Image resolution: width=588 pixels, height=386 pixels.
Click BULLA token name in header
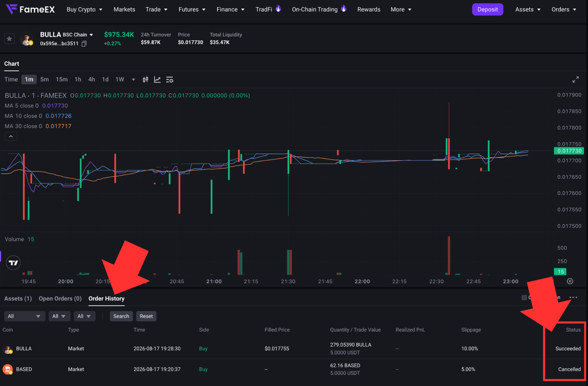point(51,35)
